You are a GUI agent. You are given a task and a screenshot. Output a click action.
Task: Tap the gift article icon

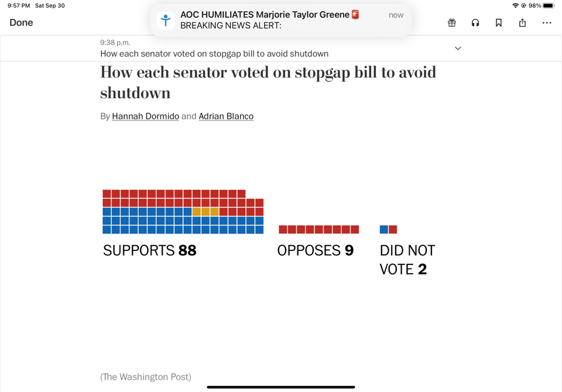[452, 23]
